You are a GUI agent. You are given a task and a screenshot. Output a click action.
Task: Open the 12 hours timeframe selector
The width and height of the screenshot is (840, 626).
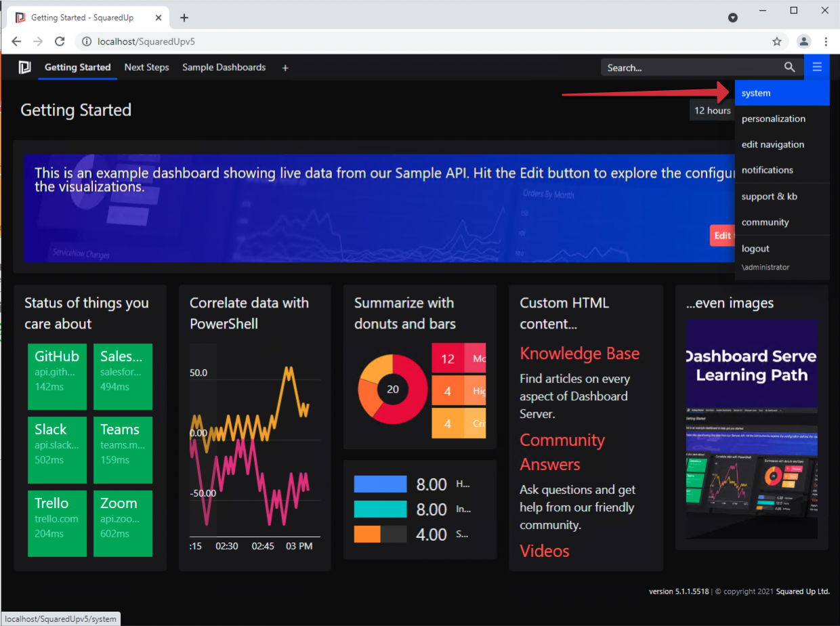(712, 110)
